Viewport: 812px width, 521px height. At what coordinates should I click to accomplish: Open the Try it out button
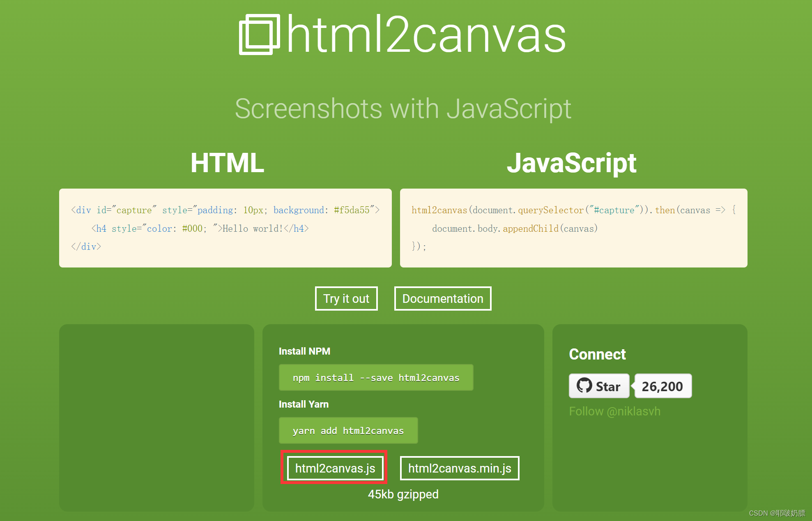click(346, 298)
